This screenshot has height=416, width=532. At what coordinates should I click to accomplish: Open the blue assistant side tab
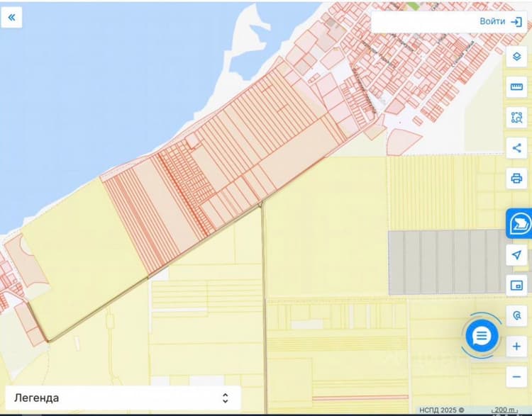pos(519,223)
